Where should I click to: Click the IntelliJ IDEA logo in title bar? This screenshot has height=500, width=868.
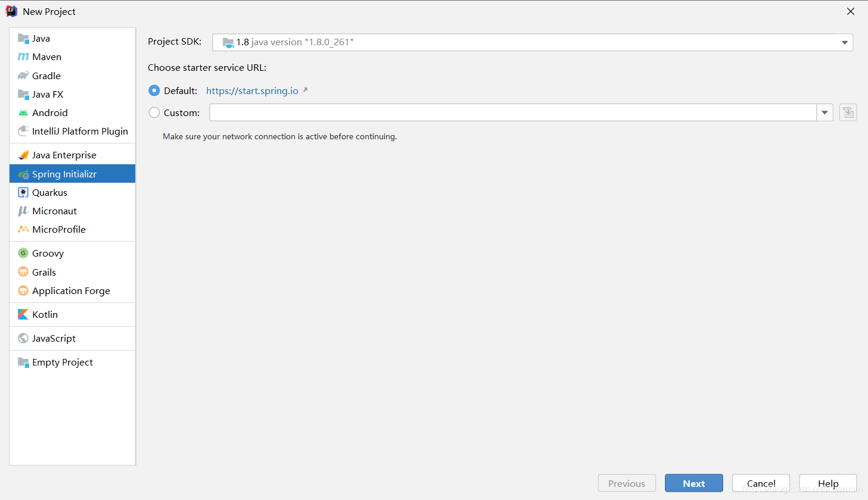[x=11, y=11]
